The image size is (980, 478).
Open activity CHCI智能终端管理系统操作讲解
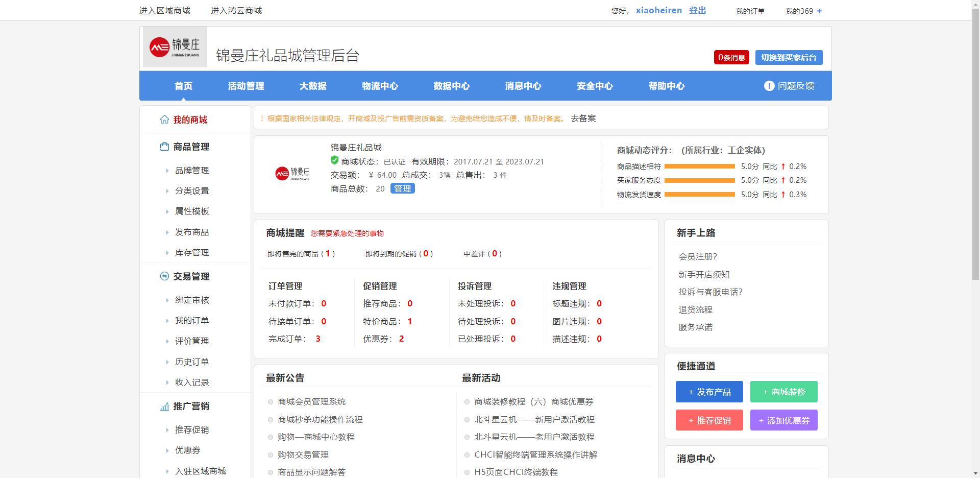[x=535, y=455]
